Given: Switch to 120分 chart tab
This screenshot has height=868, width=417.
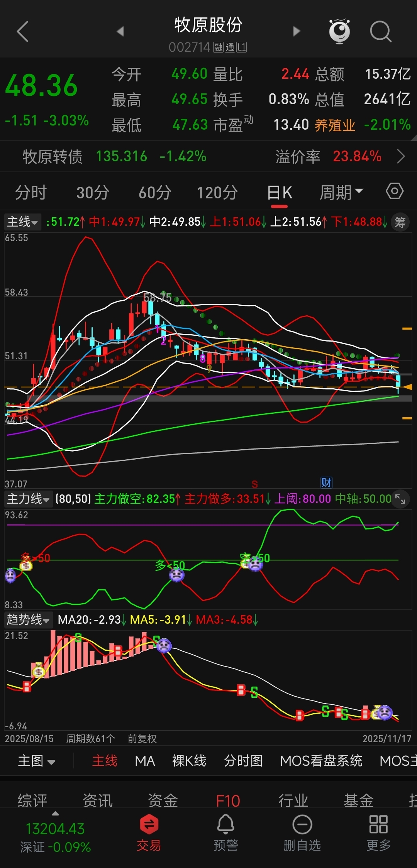Looking at the screenshot, I should 217,192.
